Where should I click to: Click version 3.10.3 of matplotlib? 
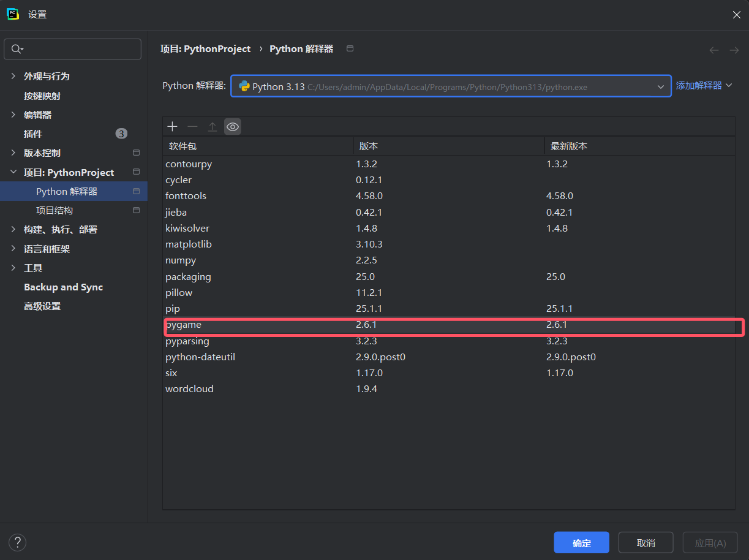coord(369,244)
